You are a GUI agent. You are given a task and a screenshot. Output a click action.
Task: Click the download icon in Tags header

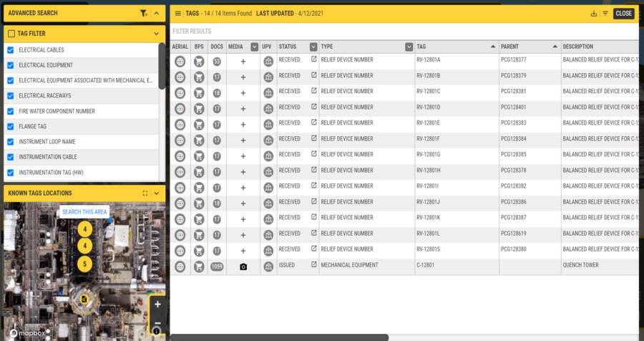point(593,13)
